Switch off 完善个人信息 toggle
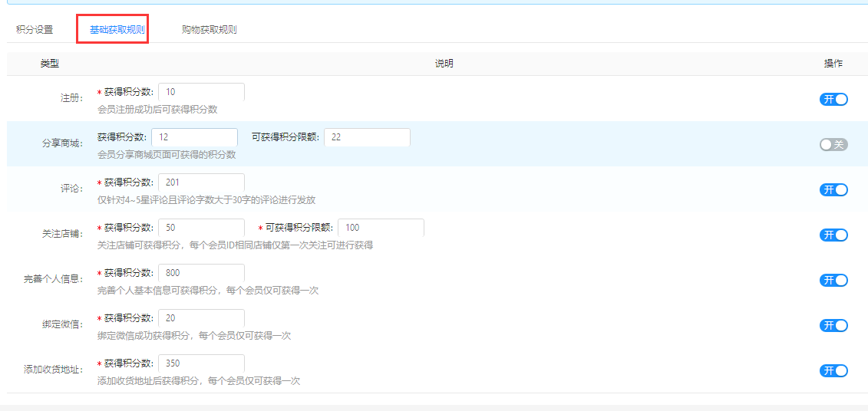This screenshot has width=868, height=411. (x=833, y=280)
